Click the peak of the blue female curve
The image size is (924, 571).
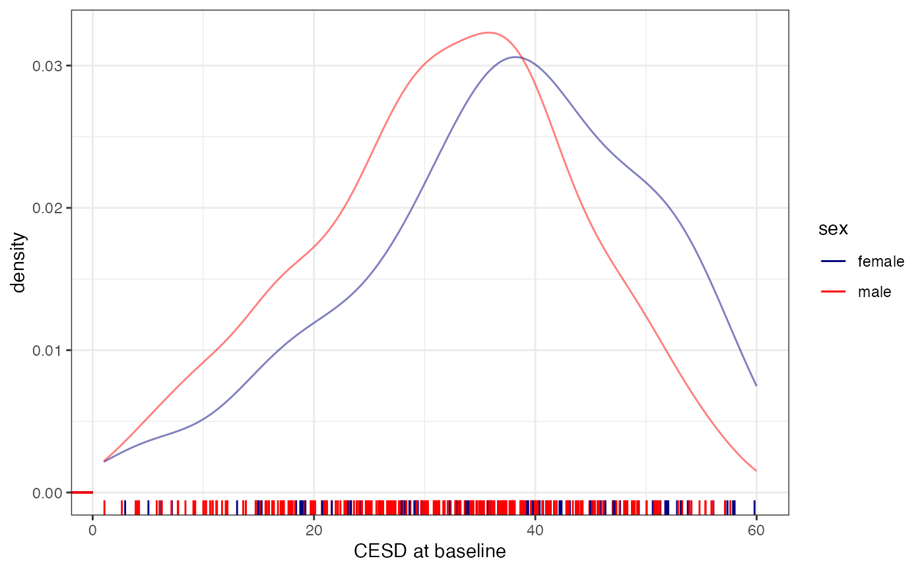pos(517,57)
